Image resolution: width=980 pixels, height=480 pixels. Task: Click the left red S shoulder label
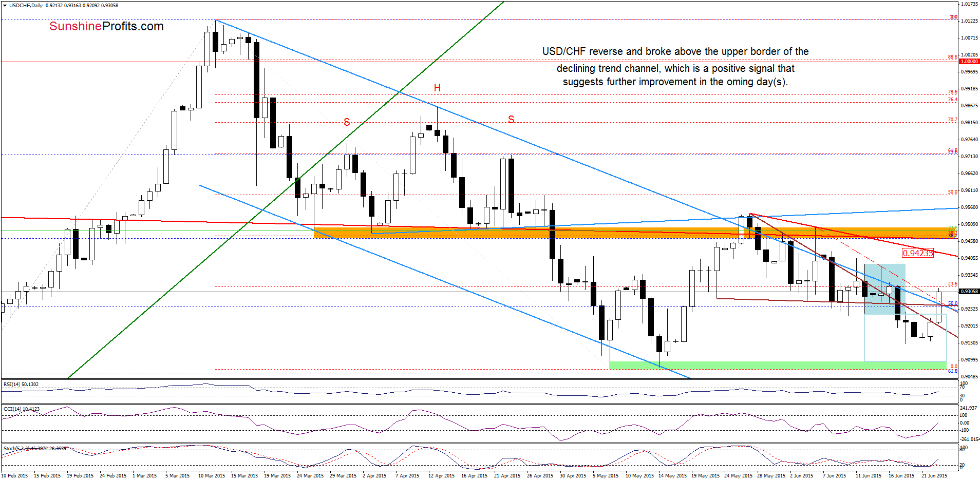pyautogui.click(x=347, y=122)
